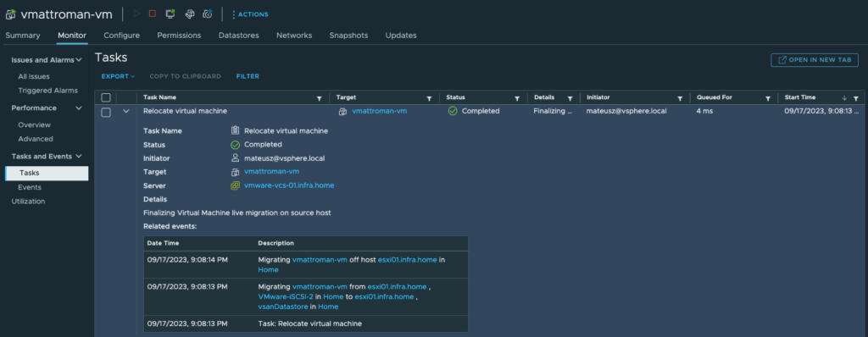Click 'Task: Relocate virtual machine' event description
The height and width of the screenshot is (337, 868).
point(310,323)
